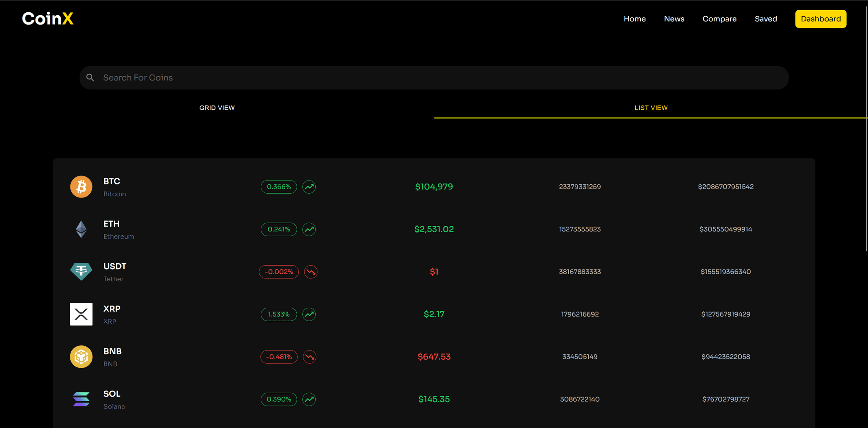This screenshot has width=868, height=428.
Task: Click market cap $2086707951542
Action: [726, 187]
